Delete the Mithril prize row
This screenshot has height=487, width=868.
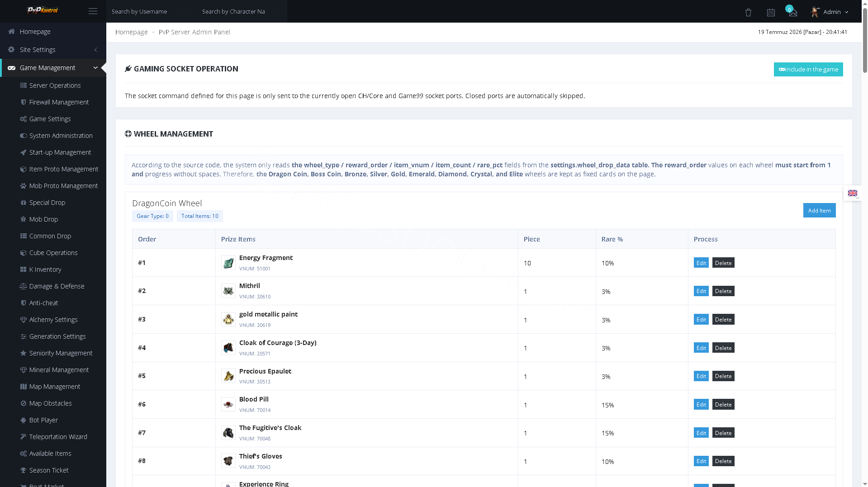(x=723, y=291)
